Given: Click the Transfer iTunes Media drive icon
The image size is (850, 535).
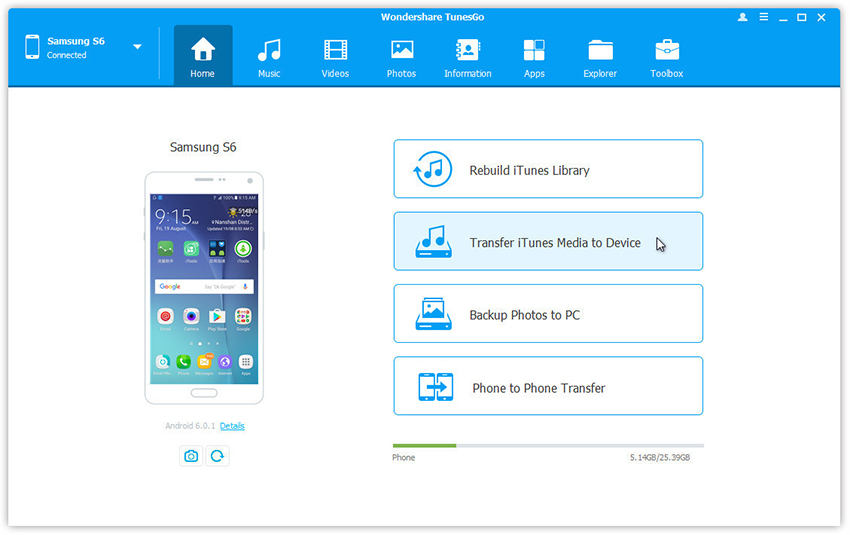Looking at the screenshot, I should (434, 241).
